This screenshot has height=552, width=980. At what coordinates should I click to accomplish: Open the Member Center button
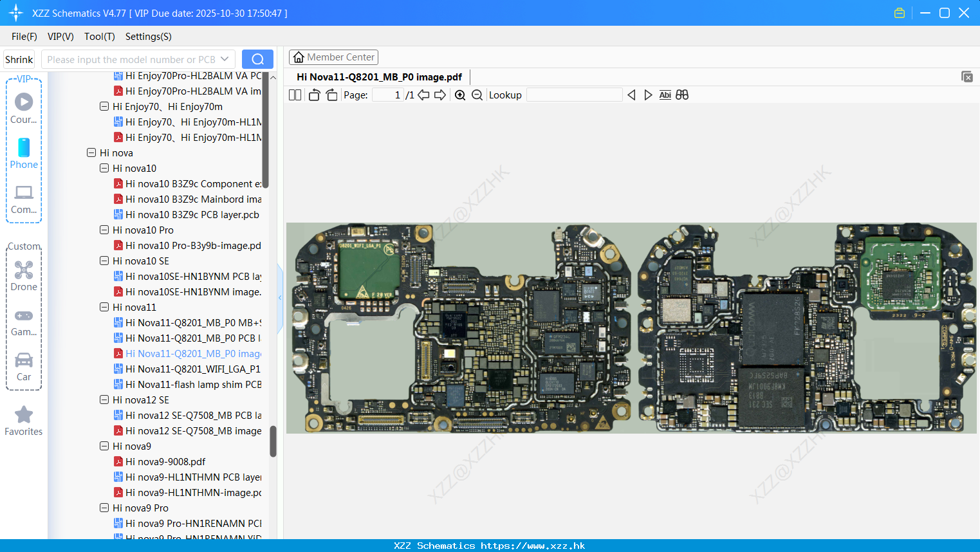[333, 57]
